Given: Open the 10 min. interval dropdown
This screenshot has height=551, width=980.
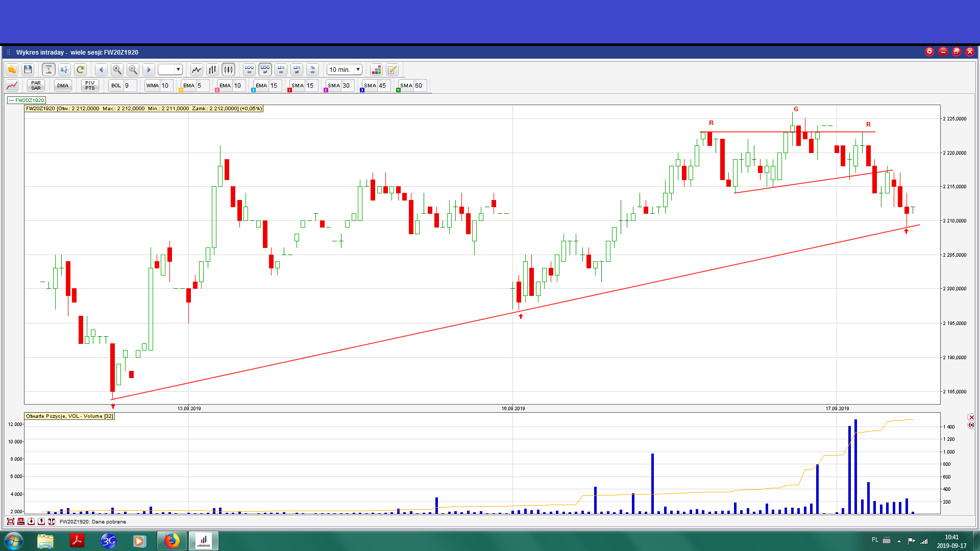Looking at the screenshot, I should (358, 70).
